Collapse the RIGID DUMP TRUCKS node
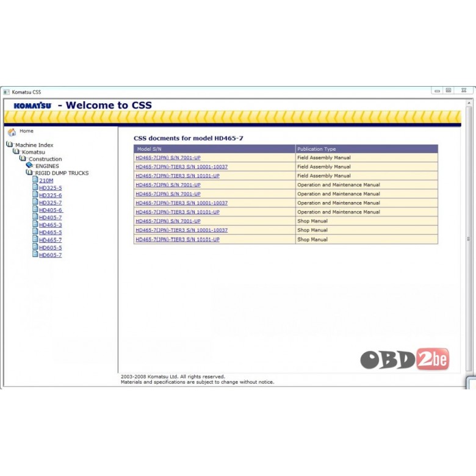 pyautogui.click(x=62, y=173)
